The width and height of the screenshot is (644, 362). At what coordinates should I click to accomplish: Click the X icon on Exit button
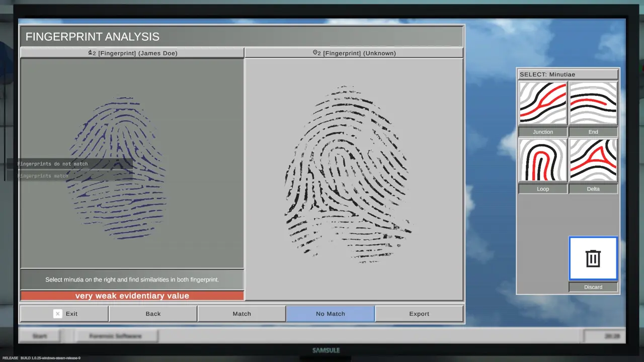pyautogui.click(x=57, y=314)
